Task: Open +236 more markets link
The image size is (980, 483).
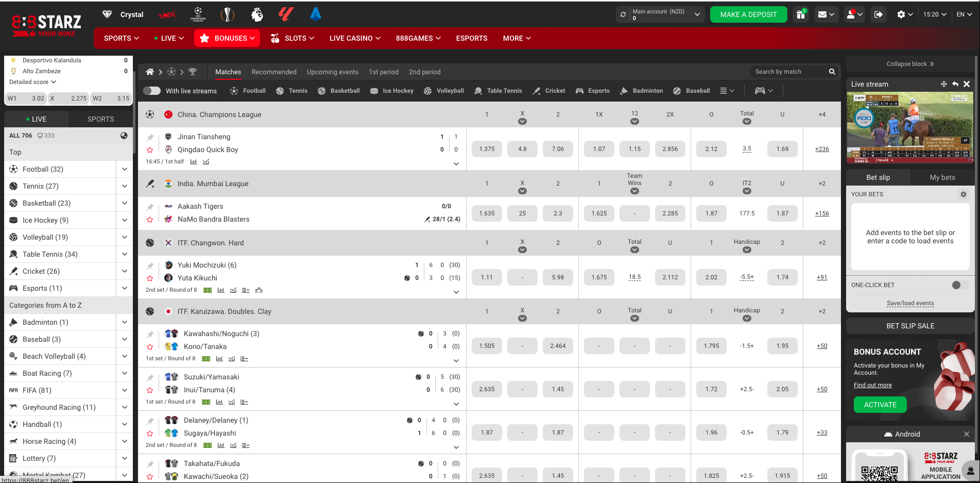Action: (x=822, y=149)
